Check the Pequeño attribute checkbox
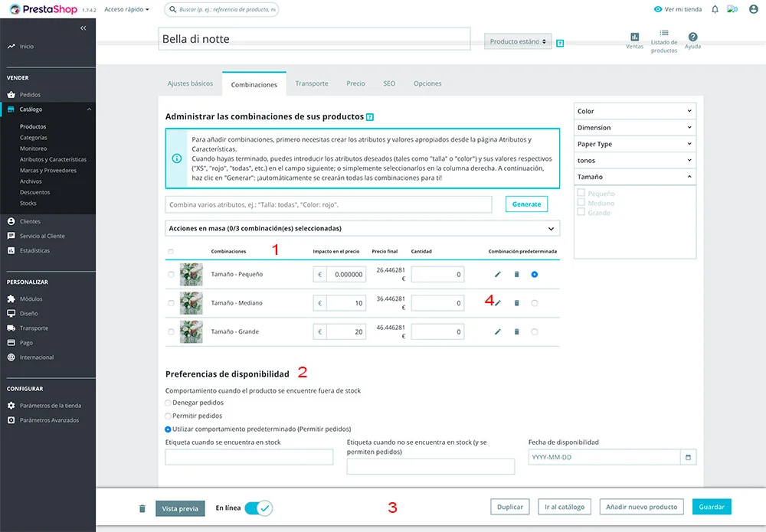Screen dimensions: 766x532 [581, 193]
